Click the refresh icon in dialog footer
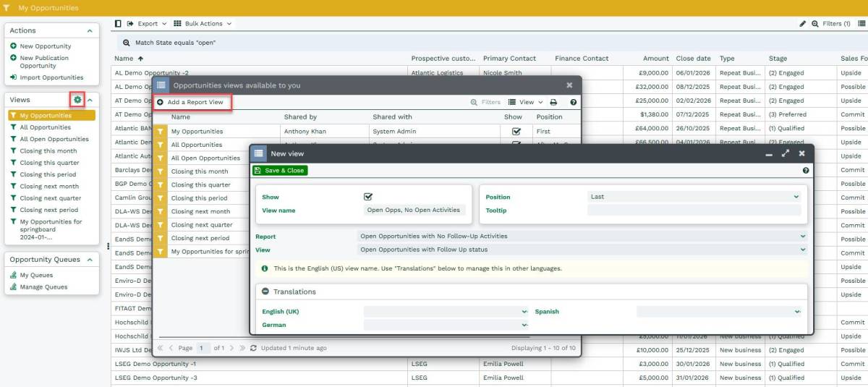Viewport: 868px width, 387px height. (x=253, y=348)
